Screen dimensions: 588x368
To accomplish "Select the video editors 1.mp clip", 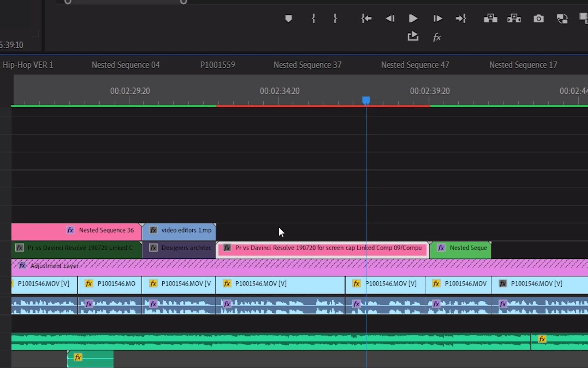I will coord(179,230).
